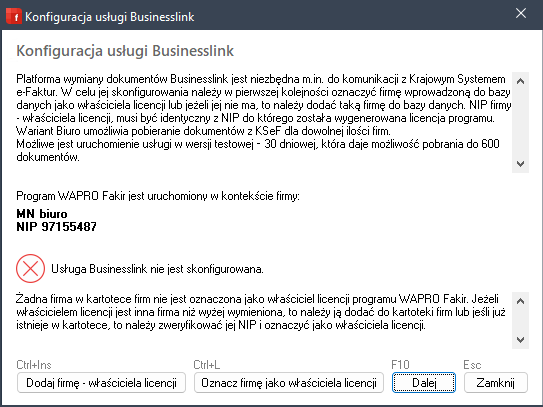
Task: Click the 'Esc' shortcut label
Action: click(x=472, y=365)
